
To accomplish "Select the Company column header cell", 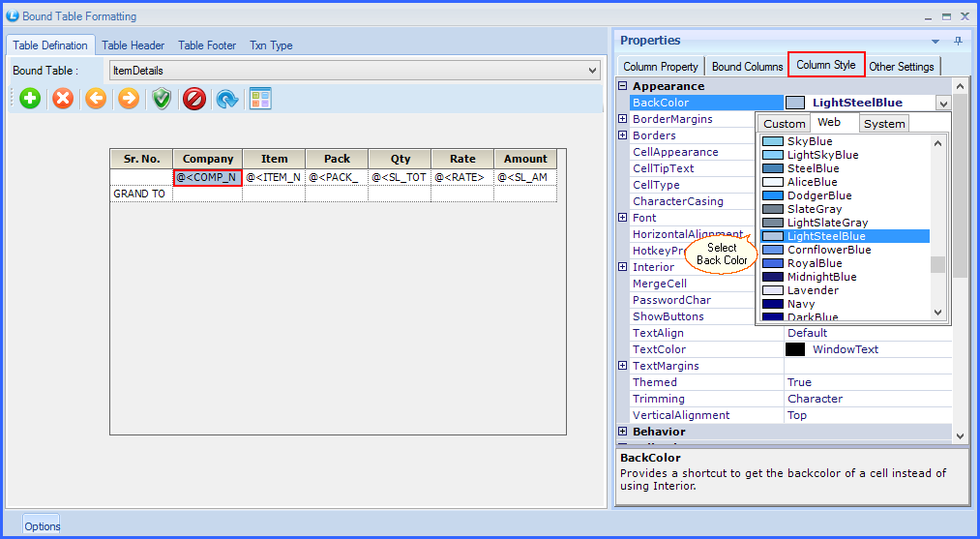I will 208,159.
